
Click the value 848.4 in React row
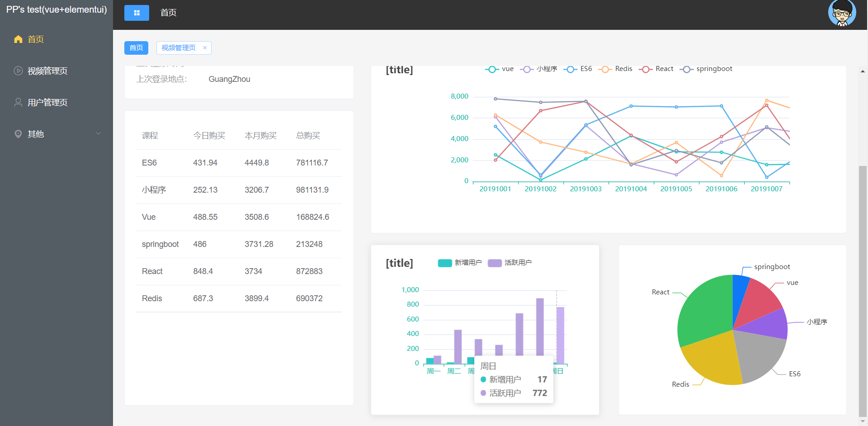[203, 271]
